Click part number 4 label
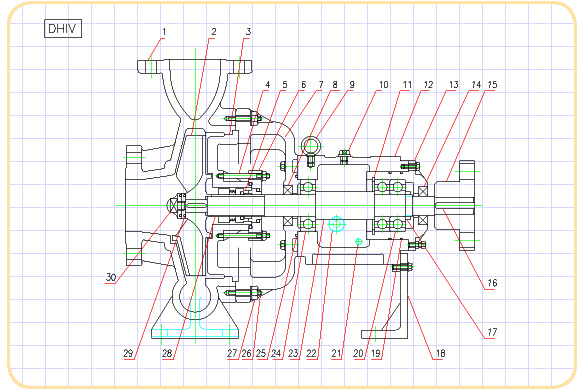This screenshot has width=584, height=390. 267,85
